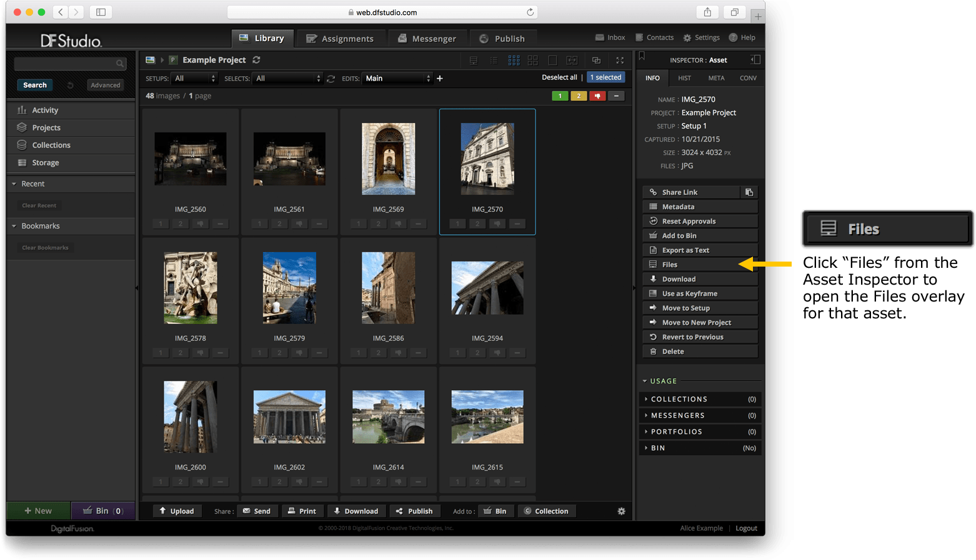Switch to list view in the library toolbar
The height and width of the screenshot is (560, 976).
(494, 60)
